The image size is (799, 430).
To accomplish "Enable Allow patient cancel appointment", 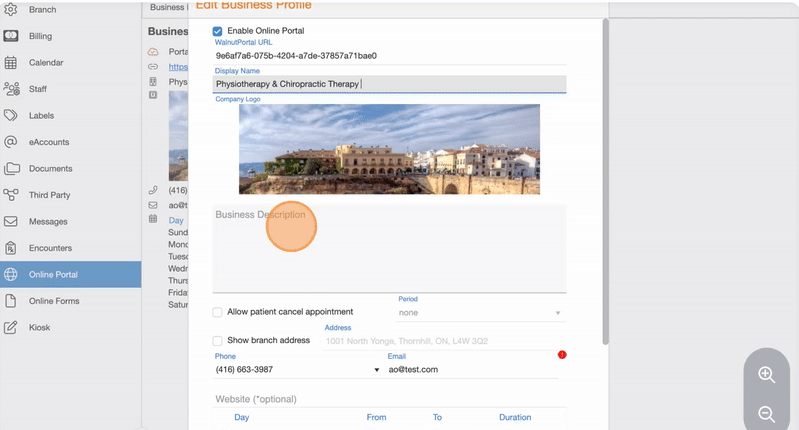I will pos(218,312).
